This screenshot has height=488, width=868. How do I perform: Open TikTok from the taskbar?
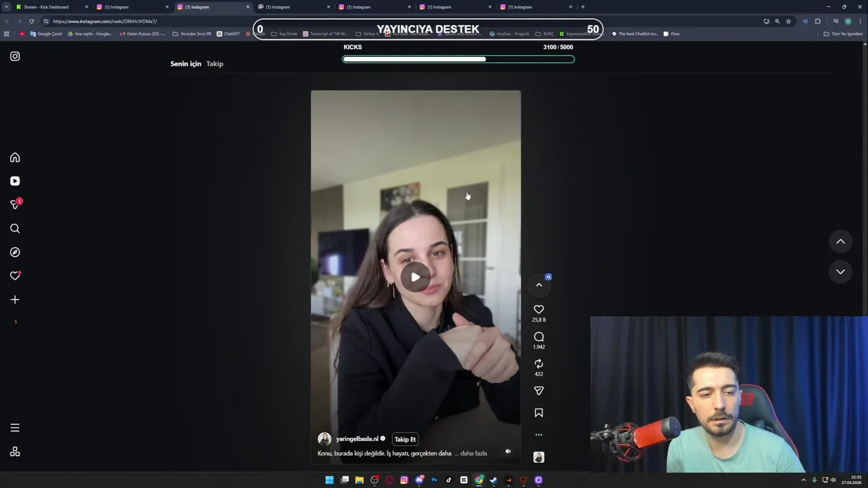(x=449, y=480)
